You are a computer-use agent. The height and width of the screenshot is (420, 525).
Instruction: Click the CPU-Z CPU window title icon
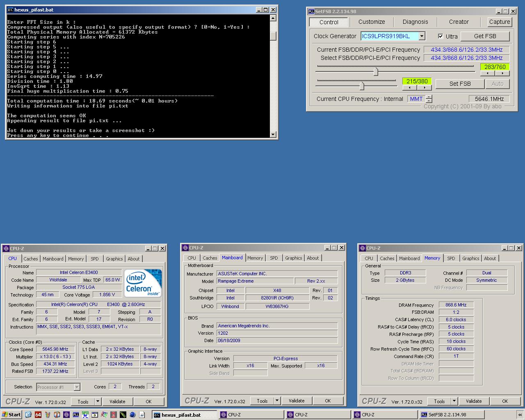click(6, 249)
